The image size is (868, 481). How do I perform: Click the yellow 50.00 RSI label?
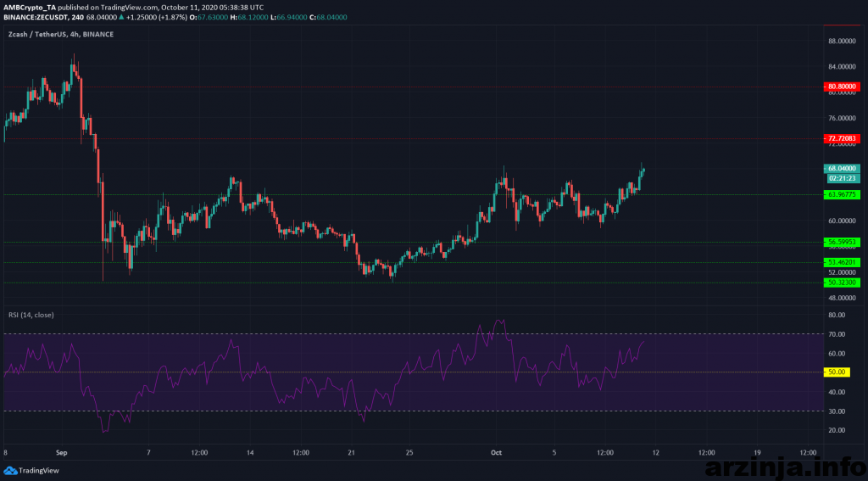(x=836, y=372)
